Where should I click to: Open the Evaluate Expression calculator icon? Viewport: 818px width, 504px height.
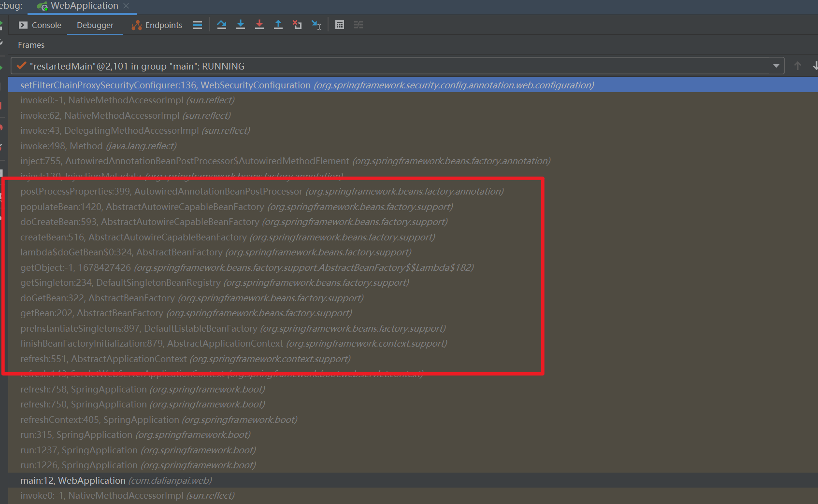tap(340, 25)
